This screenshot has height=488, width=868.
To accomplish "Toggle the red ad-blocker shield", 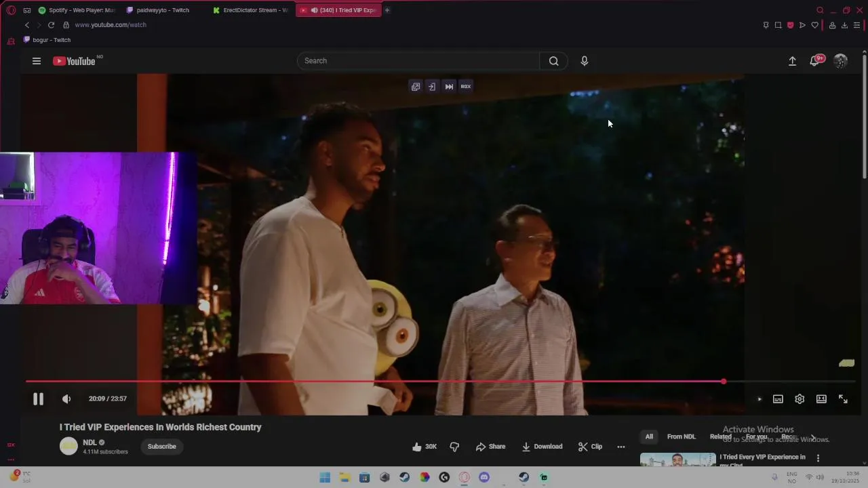I will (x=790, y=25).
